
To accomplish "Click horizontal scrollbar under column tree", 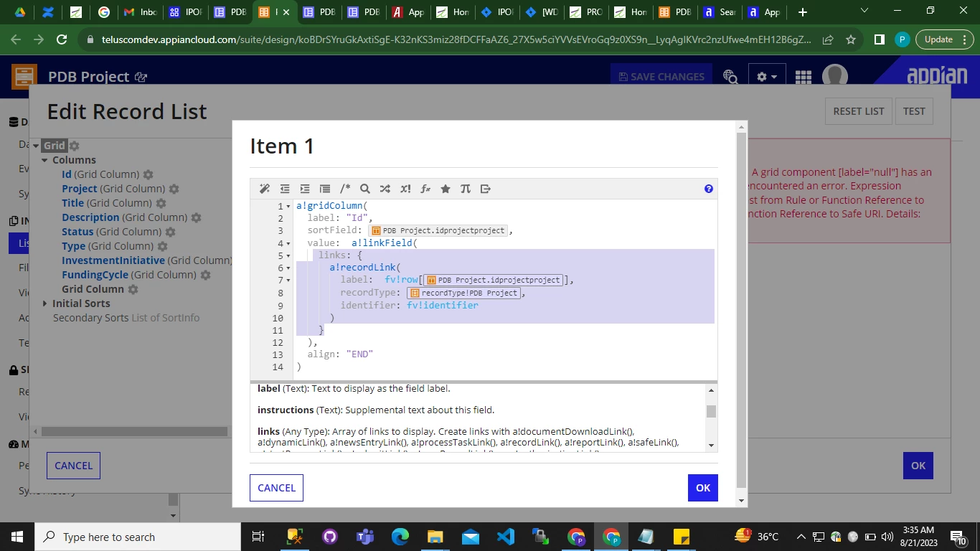I will click(x=134, y=432).
